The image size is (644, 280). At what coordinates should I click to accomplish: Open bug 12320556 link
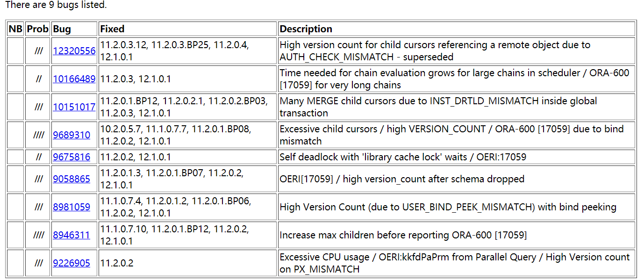74,51
